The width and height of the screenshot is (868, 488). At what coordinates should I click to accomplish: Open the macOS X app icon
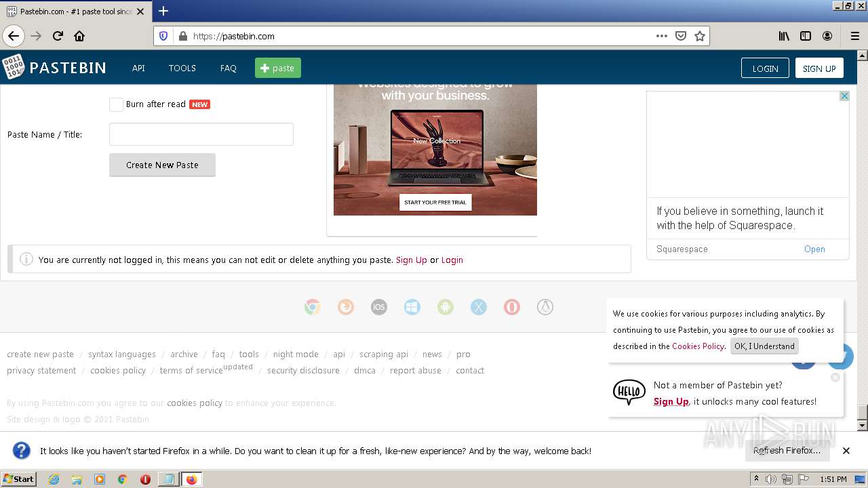click(479, 307)
